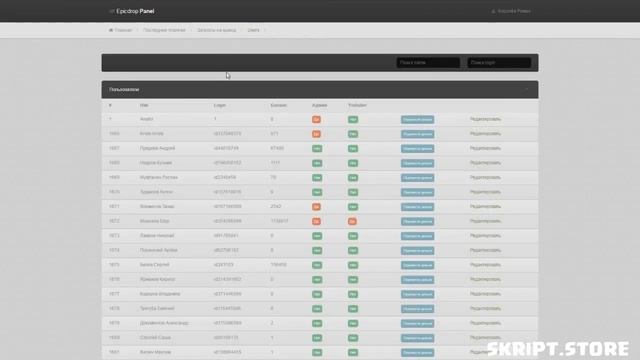Select the name cell in user 1's row
Image resolution: width=640 pixels, height=360 pixels.
tap(147, 119)
